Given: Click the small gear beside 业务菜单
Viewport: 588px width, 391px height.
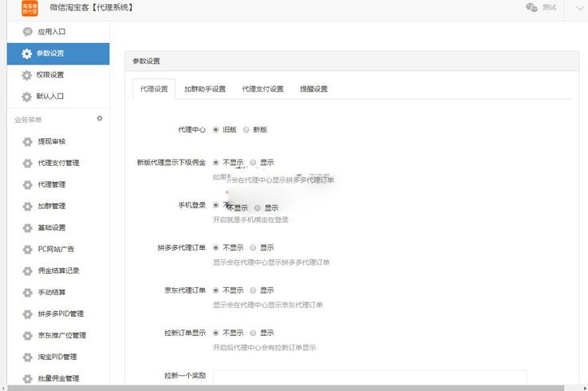Looking at the screenshot, I should click(100, 118).
